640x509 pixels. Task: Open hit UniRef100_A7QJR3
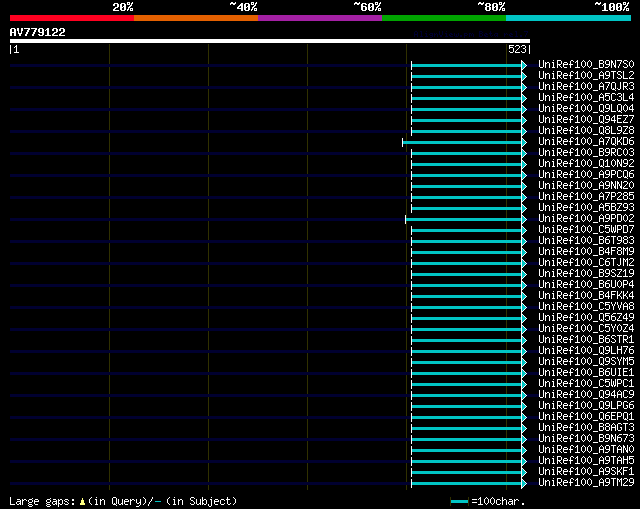tap(586, 87)
